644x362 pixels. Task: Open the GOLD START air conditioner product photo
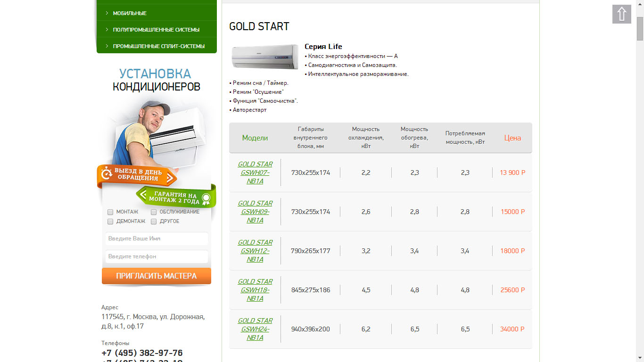(264, 56)
